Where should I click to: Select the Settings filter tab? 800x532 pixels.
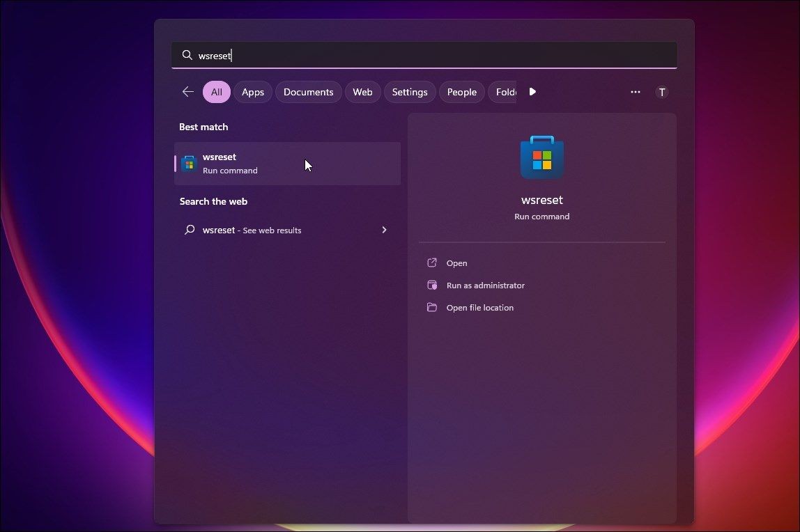[x=410, y=92]
